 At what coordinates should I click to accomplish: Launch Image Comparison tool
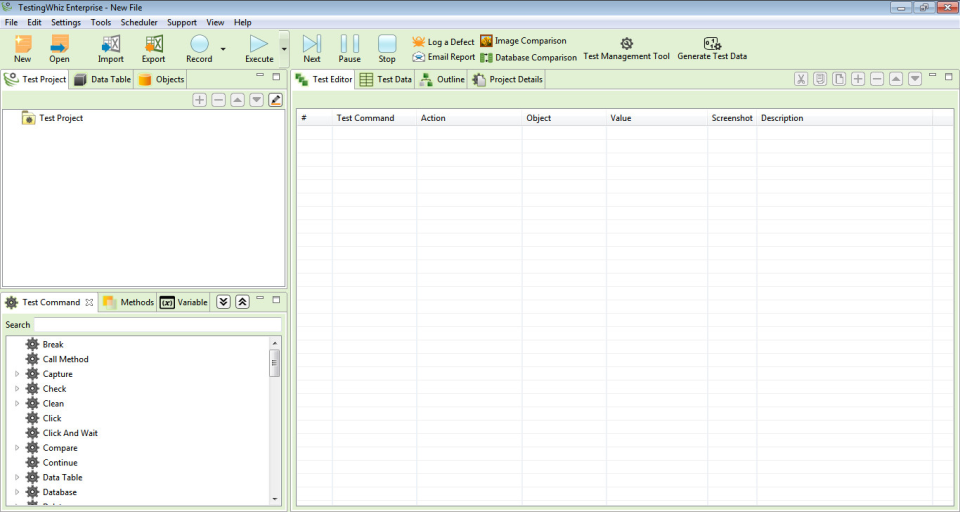coord(523,41)
